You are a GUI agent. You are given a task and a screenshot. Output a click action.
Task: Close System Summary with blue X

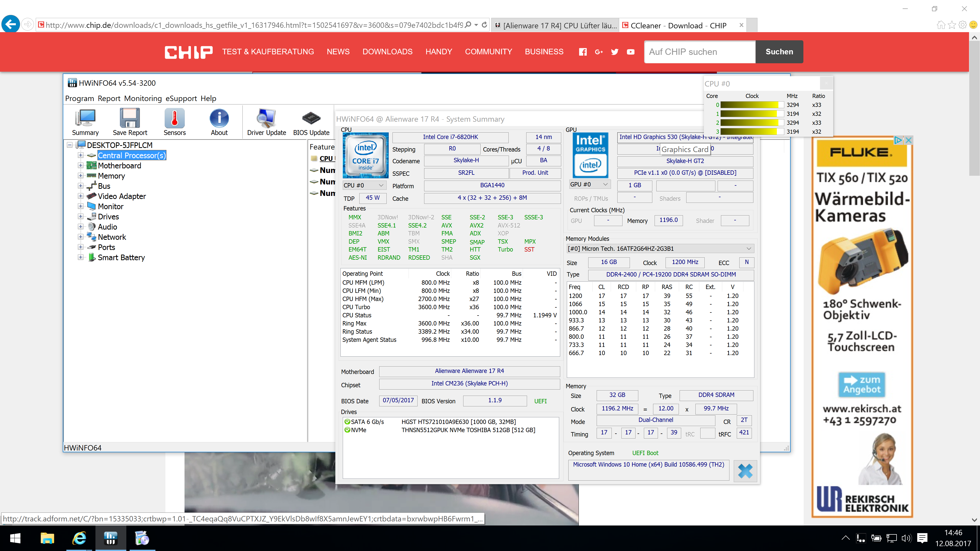[745, 471]
